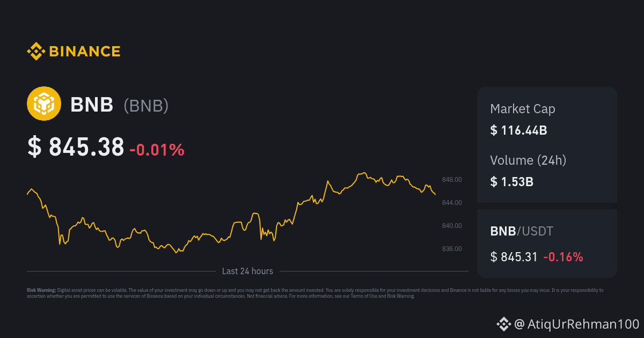Click the 836.00 axis label
The height and width of the screenshot is (338, 644).
tap(452, 249)
